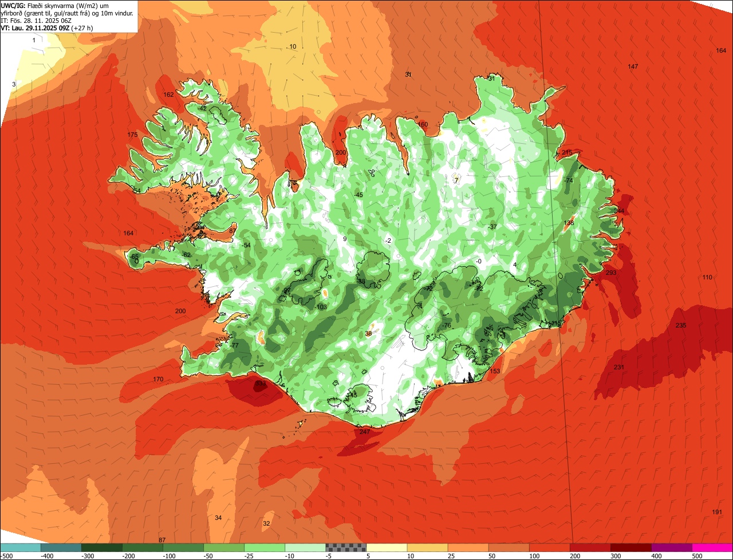733x560 pixels.
Task: Click the value '235' in the dark red patch
Action: (681, 325)
